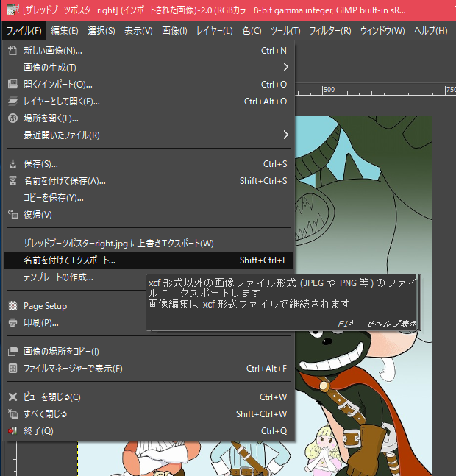This screenshot has height=476, width=456.
Task: Choose 最近開いたファイル(R) entry
Action: [149, 135]
